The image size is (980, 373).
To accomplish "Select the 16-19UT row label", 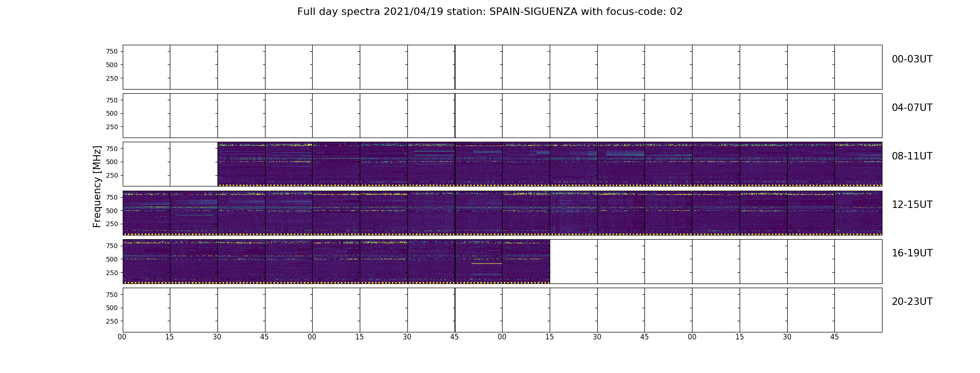I will click(x=912, y=253).
